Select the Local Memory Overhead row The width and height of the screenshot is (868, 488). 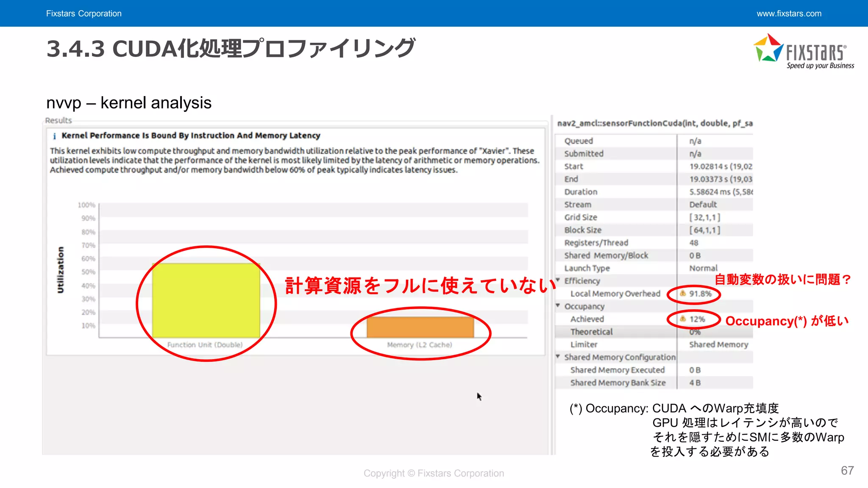point(654,293)
